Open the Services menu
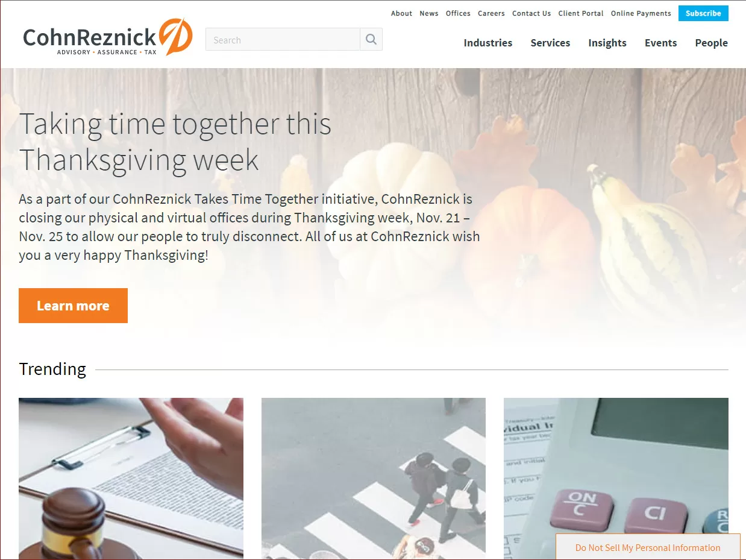This screenshot has width=746, height=560. [550, 43]
